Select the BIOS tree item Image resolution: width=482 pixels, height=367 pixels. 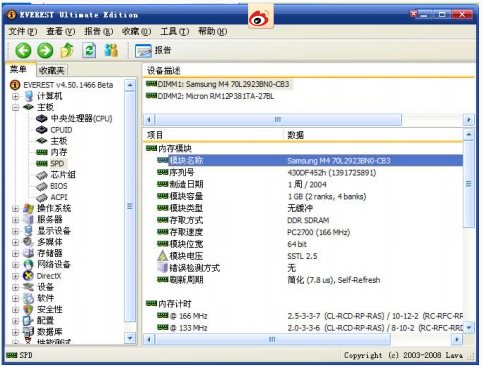click(59, 186)
